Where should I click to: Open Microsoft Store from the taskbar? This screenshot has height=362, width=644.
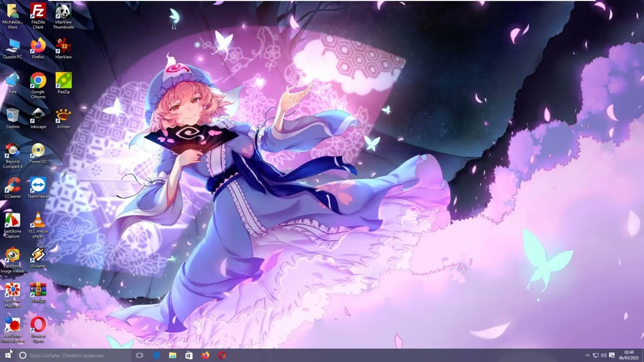point(189,355)
